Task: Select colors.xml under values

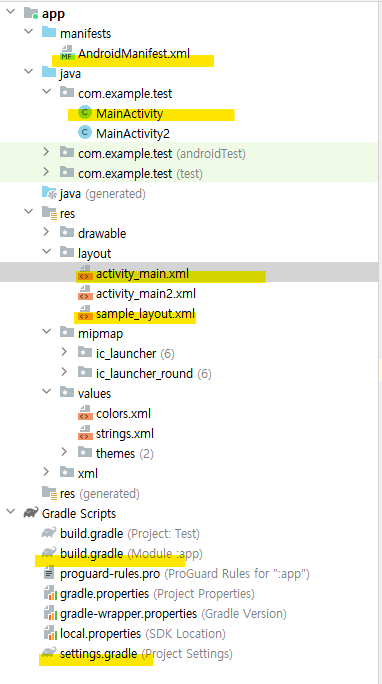Action: pyautogui.click(x=123, y=414)
